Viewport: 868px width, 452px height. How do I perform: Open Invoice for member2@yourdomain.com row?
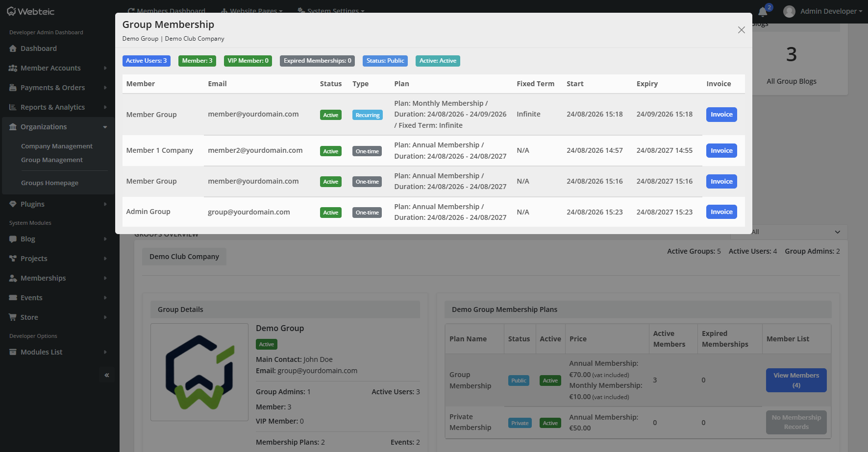pyautogui.click(x=721, y=151)
